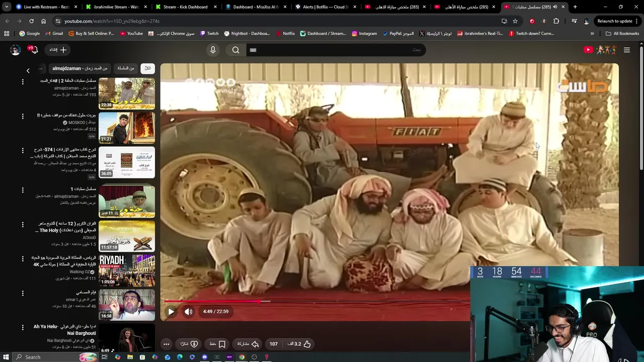The width and height of the screenshot is (644, 362).
Task: Open the browser home page
Action: 43,21
